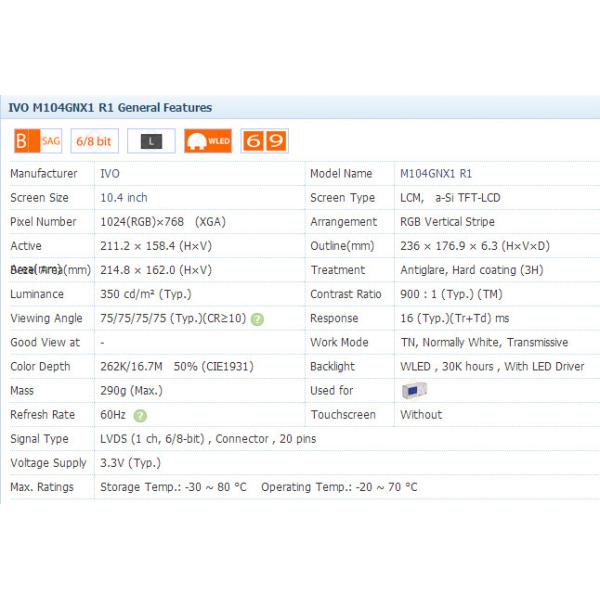
Task: Click the Used for application icon
Action: coord(414,391)
